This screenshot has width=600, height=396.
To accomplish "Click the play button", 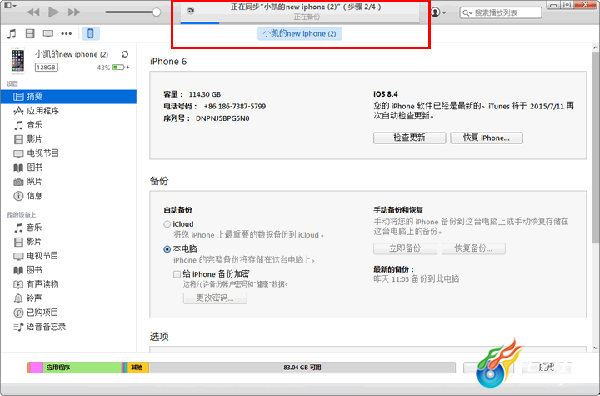I will tap(53, 12).
